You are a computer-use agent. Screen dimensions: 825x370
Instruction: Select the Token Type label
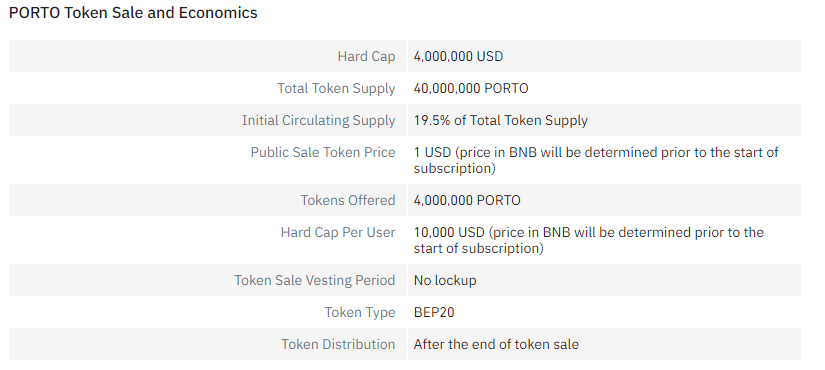[360, 313]
